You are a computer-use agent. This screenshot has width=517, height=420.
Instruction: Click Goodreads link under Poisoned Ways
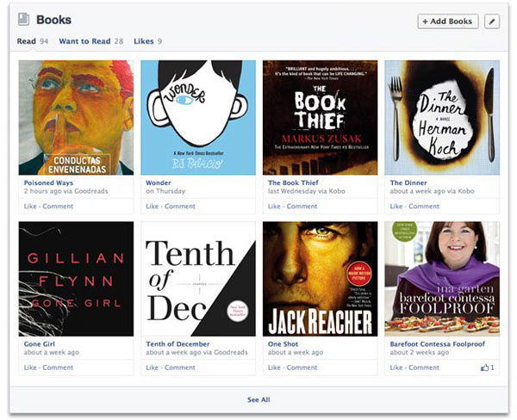click(x=91, y=191)
